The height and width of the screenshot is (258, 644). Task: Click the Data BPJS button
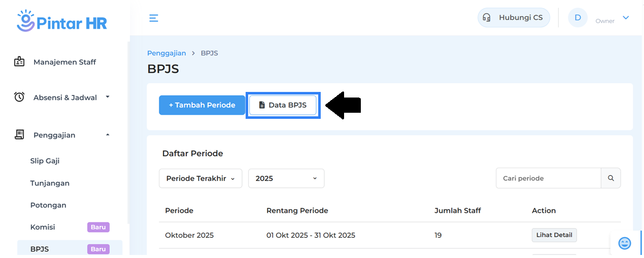pos(283,105)
